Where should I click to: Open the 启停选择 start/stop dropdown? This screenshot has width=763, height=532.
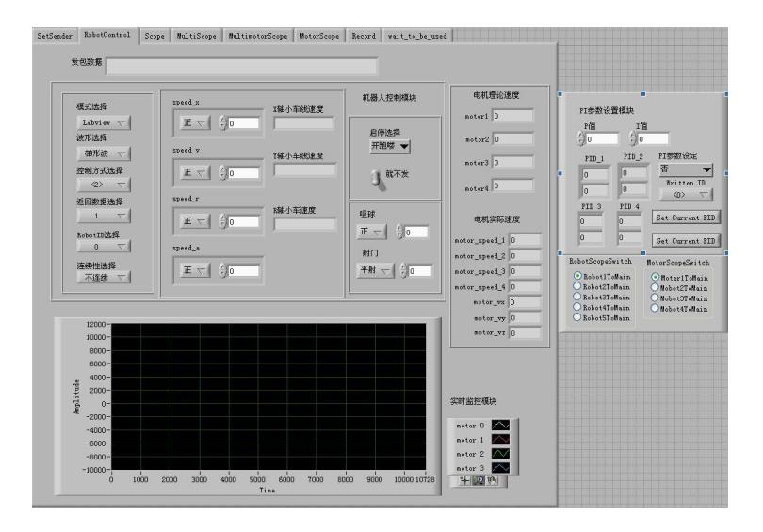pos(390,146)
